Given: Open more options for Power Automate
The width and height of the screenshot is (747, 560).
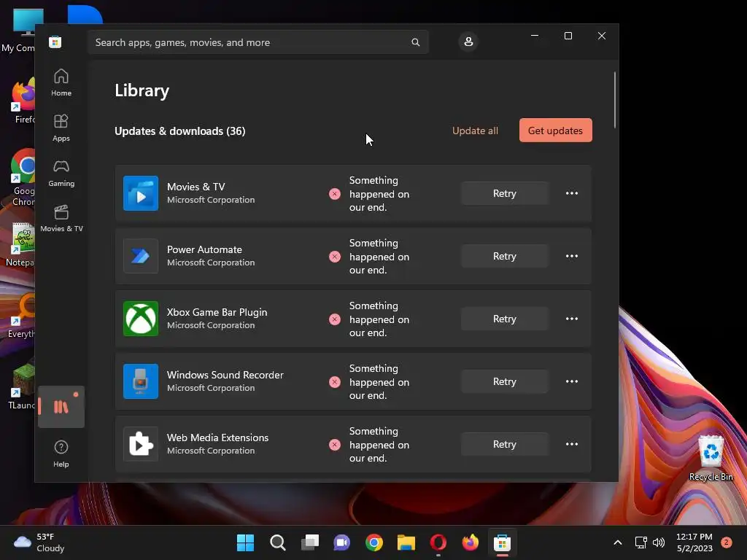Looking at the screenshot, I should pos(572,256).
